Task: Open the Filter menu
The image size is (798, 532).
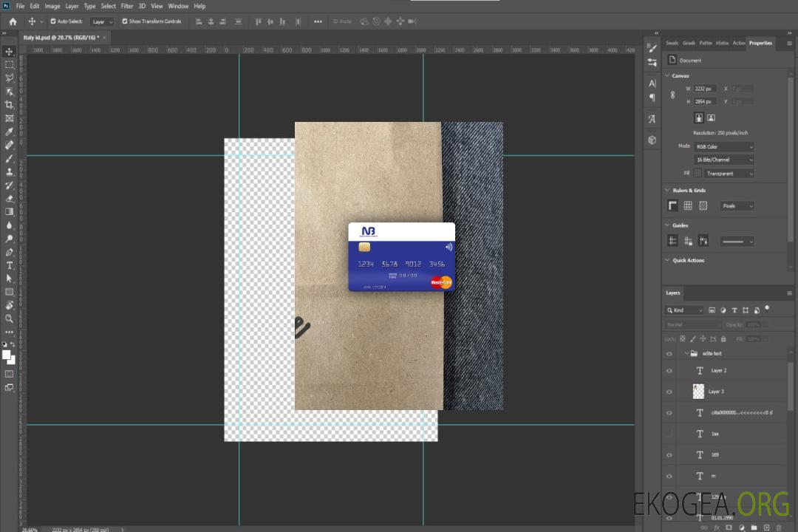Action: [x=127, y=6]
